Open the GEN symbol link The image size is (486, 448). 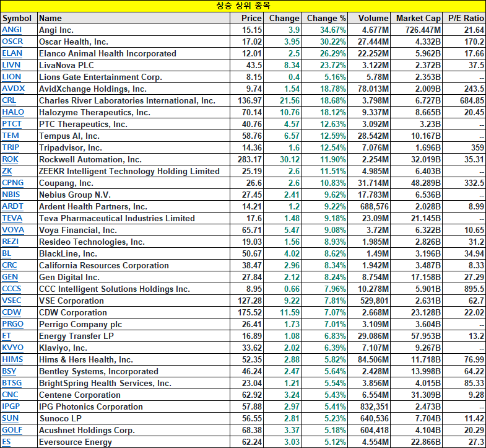[x=10, y=278]
